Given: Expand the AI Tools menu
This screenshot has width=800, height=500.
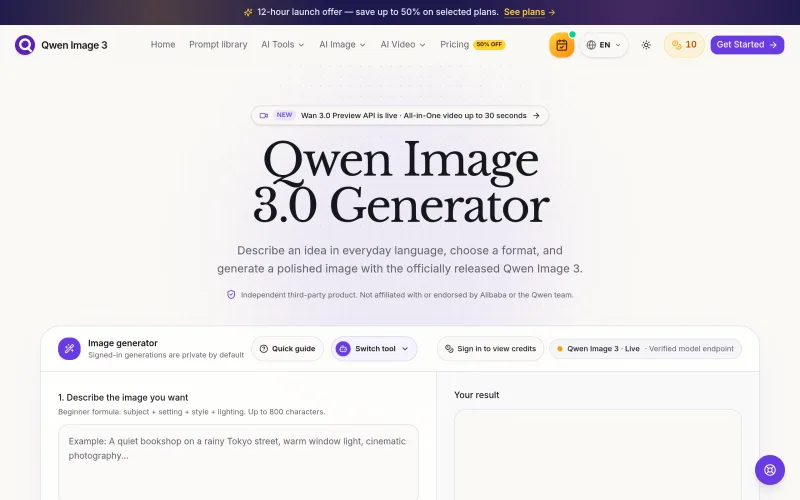Looking at the screenshot, I should [x=283, y=45].
